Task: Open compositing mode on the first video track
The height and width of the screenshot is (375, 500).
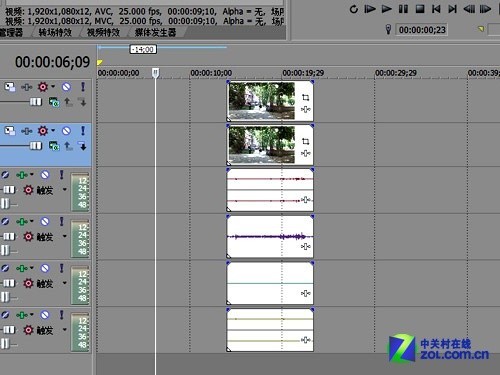Action: click(x=54, y=102)
